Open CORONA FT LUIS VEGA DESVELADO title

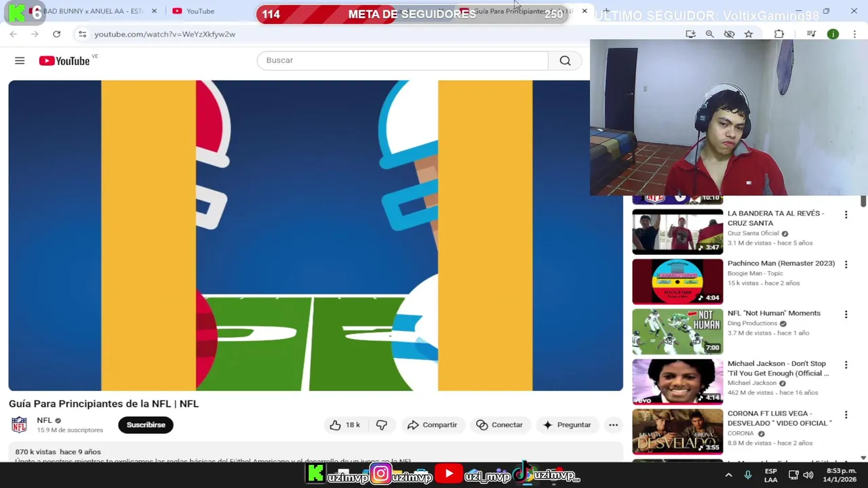[x=780, y=418]
